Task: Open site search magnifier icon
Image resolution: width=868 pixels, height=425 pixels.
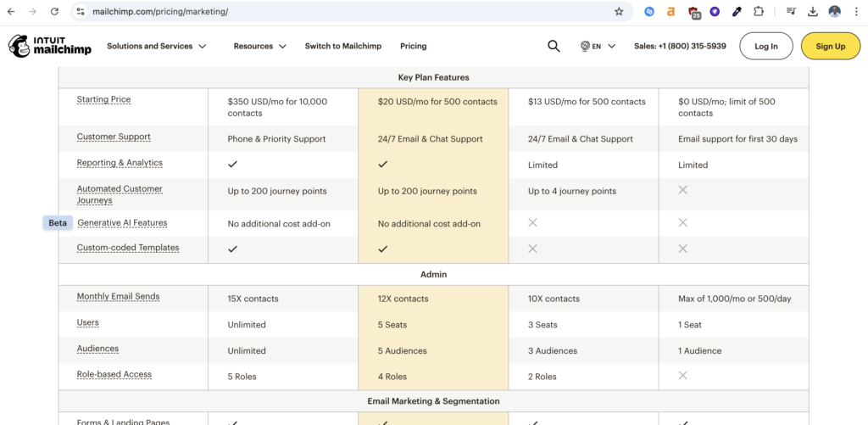Action: [x=554, y=46]
